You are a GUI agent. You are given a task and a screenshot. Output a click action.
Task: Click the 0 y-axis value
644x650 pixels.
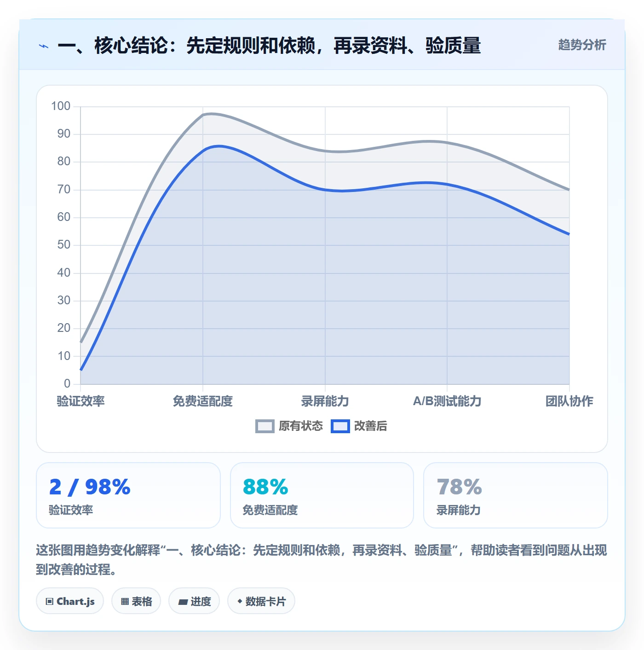point(67,383)
